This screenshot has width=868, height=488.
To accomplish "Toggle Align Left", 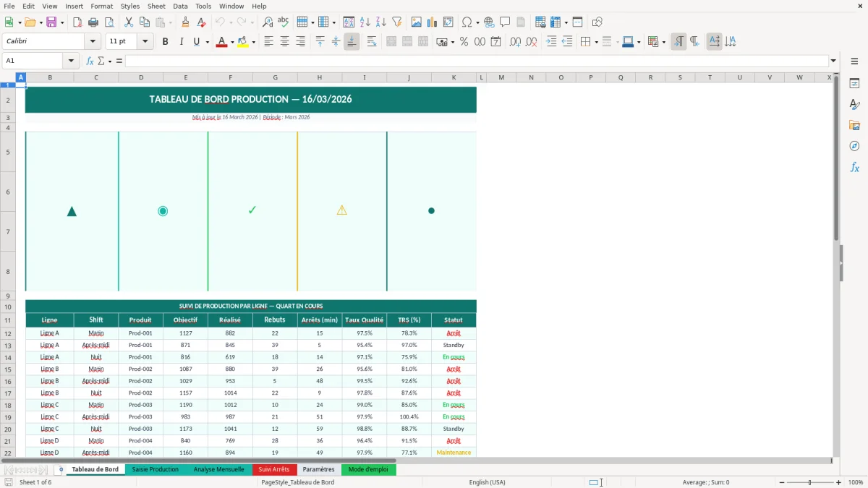I will coord(269,42).
